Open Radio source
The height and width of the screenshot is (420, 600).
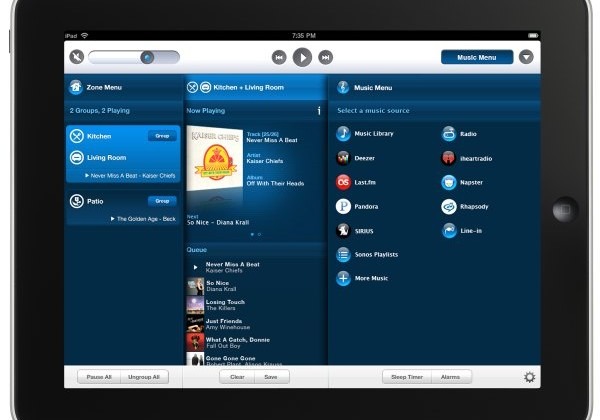(x=459, y=134)
